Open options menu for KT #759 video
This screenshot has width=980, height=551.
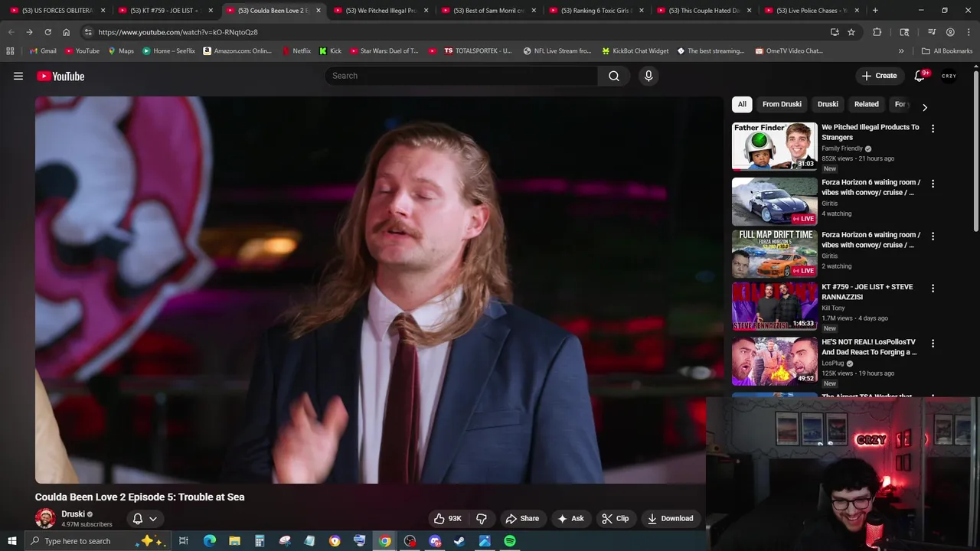pos(933,288)
